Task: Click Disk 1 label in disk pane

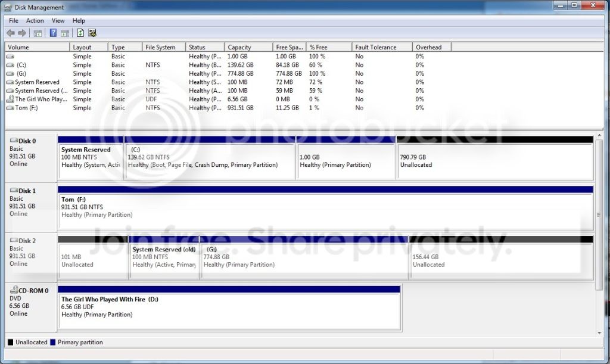Action: 27,191
